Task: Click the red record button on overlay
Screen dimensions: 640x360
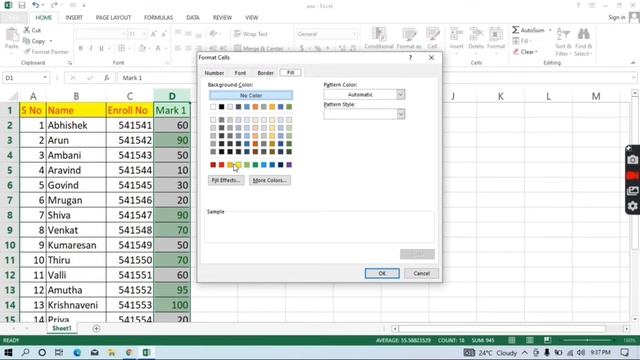Action: pos(632,176)
